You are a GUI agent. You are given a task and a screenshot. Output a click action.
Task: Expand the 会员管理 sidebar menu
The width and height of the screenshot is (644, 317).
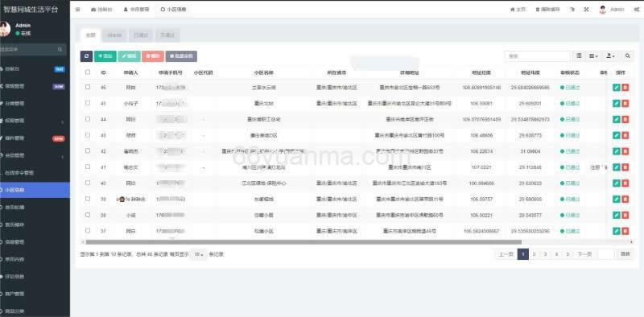pos(35,155)
